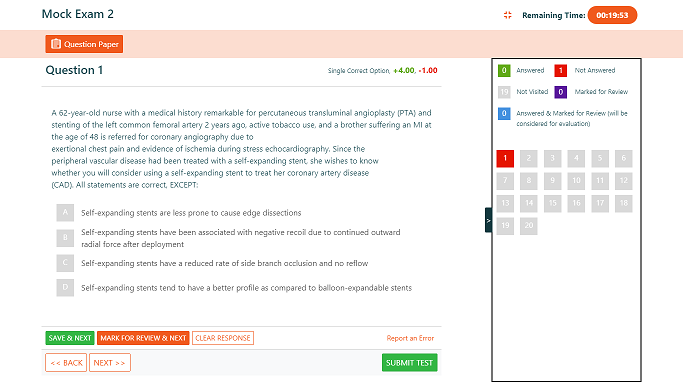This screenshot has height=384, width=683.
Task: Select option C about side branch occlusion
Action: [65, 263]
